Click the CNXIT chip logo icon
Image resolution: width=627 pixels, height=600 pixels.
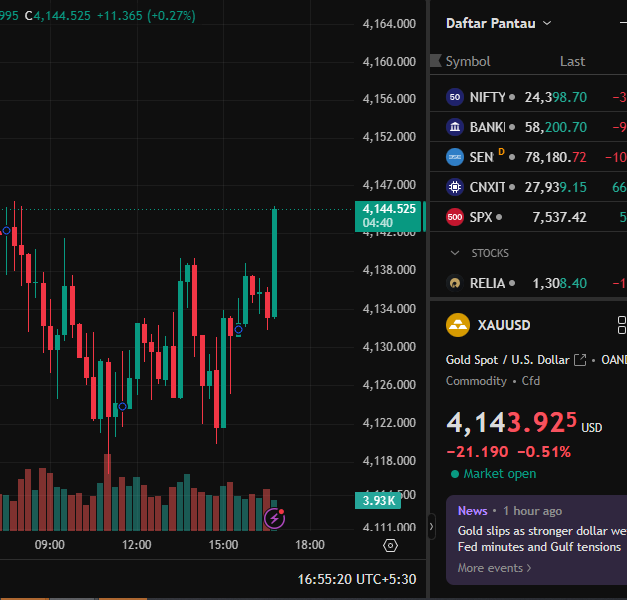(x=455, y=187)
